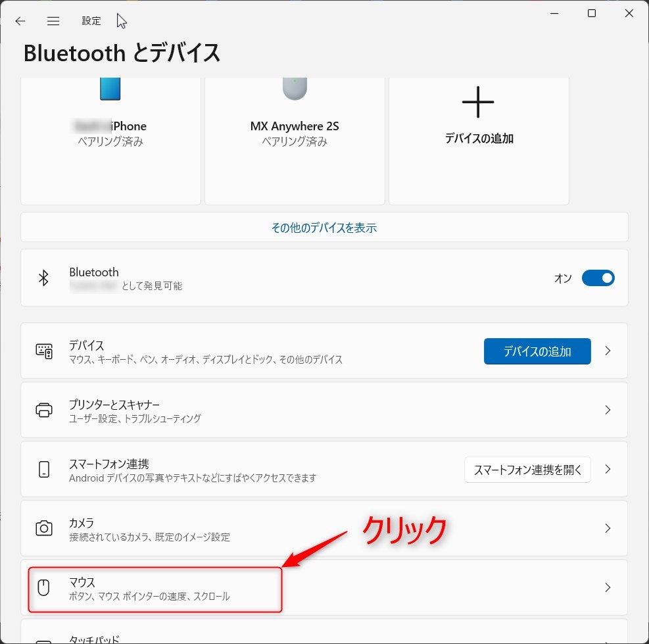Select the MX Anywhere 2S device card
This screenshot has width=649, height=644.
click(295, 141)
